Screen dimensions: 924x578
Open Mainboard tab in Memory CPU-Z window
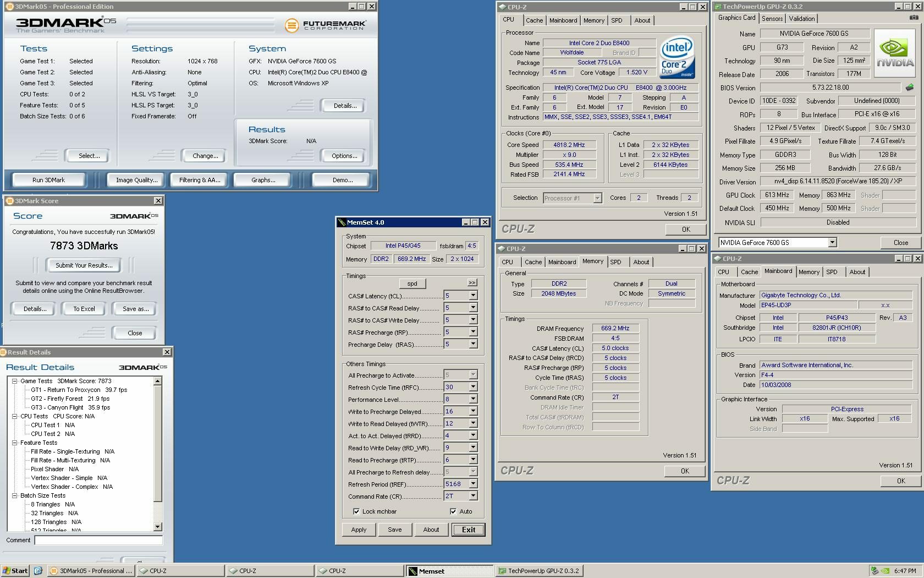click(x=562, y=262)
